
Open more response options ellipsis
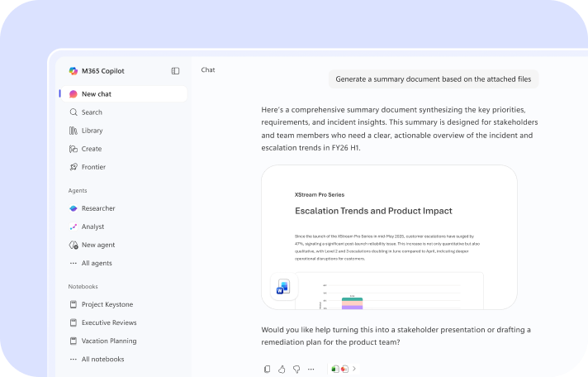(311, 369)
